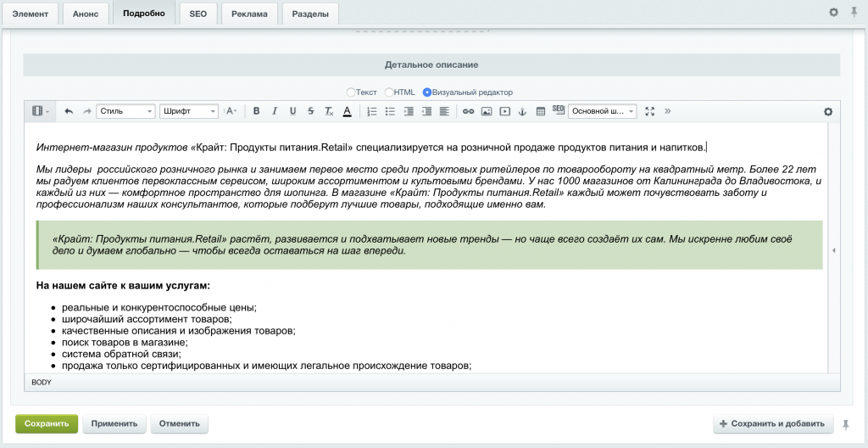Show more toolbar buttons
Viewport: 868px width, 448px height.
(668, 111)
